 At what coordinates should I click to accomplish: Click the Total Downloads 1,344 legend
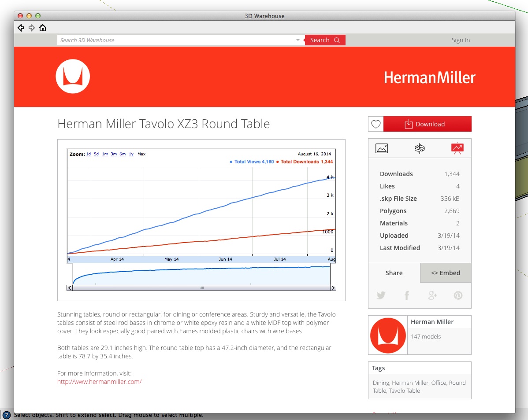[x=305, y=162]
